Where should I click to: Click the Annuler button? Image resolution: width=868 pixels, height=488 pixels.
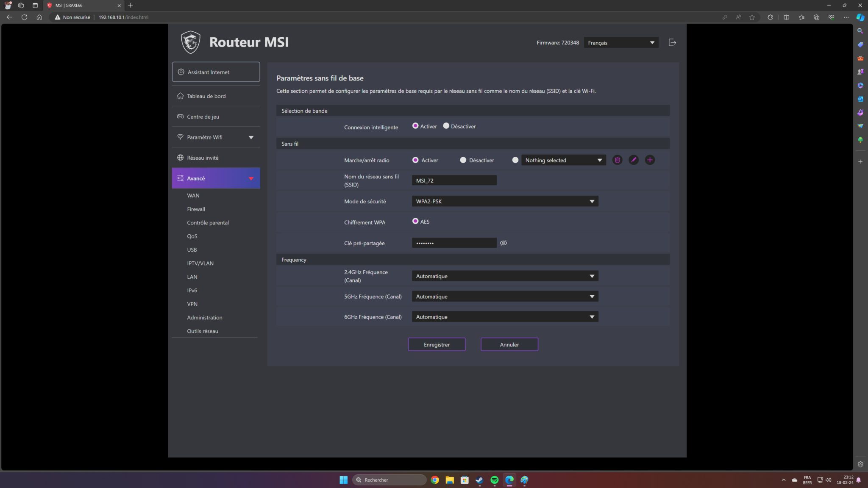coord(509,344)
